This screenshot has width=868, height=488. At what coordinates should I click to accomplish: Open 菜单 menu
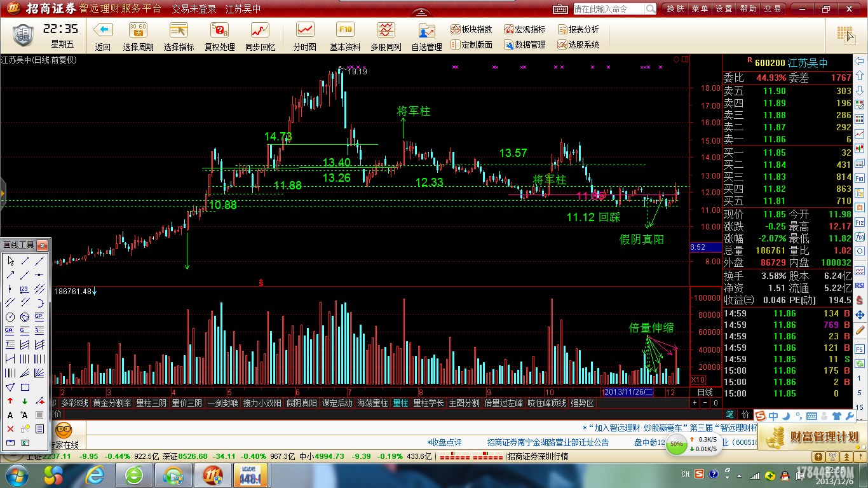coord(700,9)
